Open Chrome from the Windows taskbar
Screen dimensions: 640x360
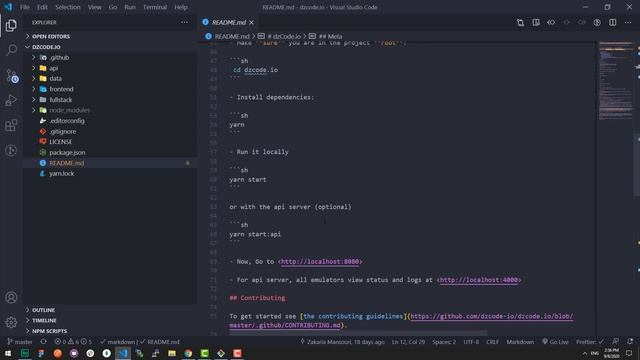(188, 353)
